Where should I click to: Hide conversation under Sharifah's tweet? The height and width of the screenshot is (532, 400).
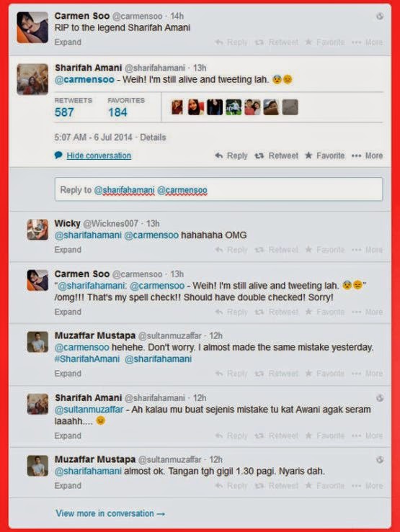point(99,155)
